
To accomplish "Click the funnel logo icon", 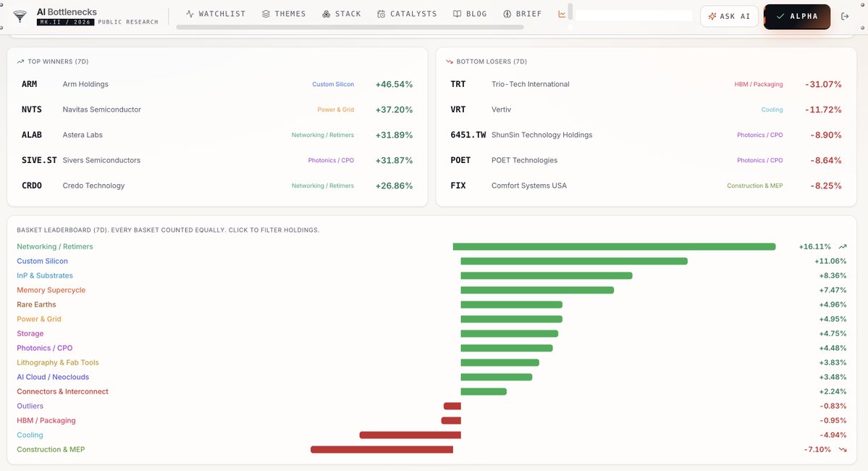I will (20, 16).
